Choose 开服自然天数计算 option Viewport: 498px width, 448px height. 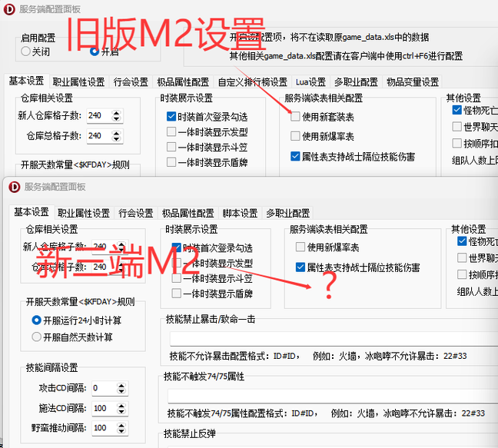click(x=36, y=337)
